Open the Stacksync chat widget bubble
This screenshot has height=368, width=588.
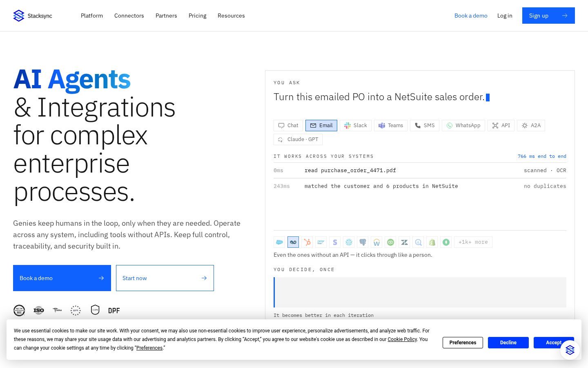pos(570,350)
